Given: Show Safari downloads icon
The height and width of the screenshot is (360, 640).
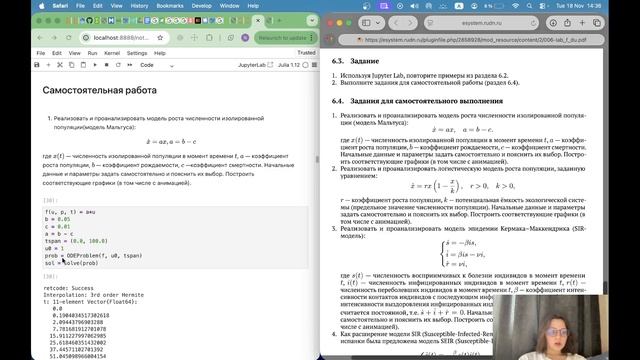Looking at the screenshot, I should click(x=553, y=23).
